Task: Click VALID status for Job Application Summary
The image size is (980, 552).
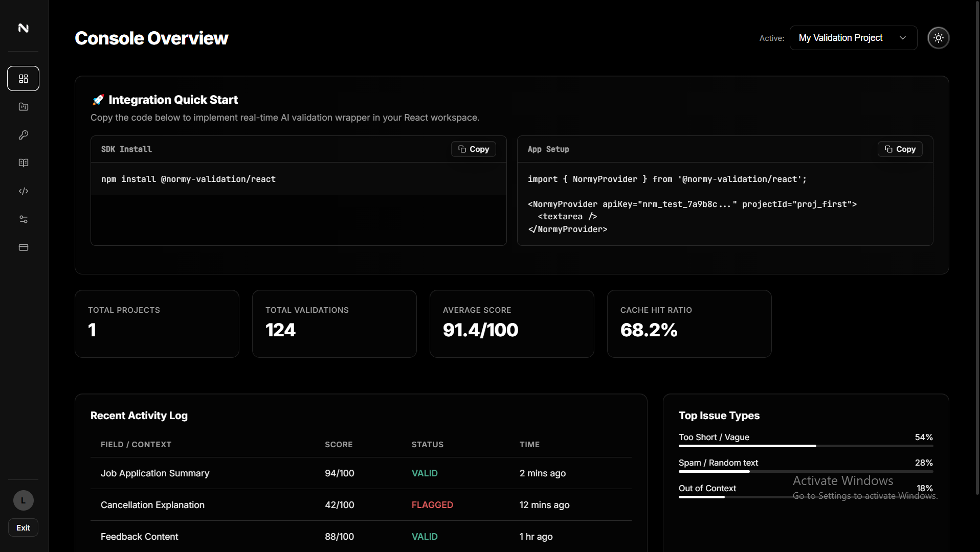Action: pyautogui.click(x=425, y=473)
